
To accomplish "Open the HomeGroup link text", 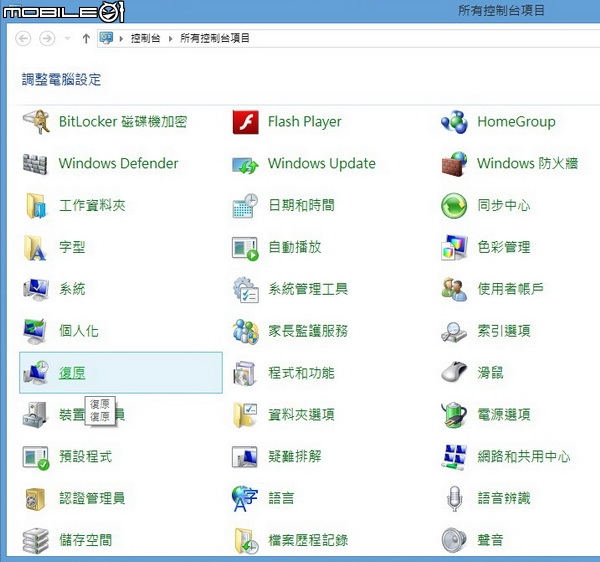I will coord(516,122).
